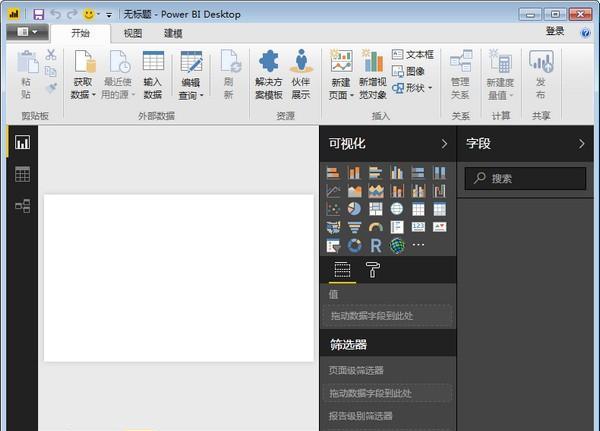Viewport: 600px width, 431px height.
Task: Select the clustered bar chart visual
Action: coord(375,173)
